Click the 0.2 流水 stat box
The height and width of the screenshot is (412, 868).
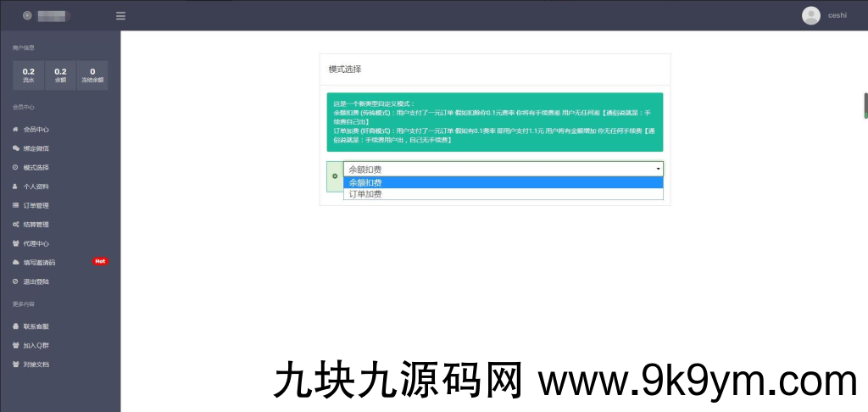click(x=28, y=75)
